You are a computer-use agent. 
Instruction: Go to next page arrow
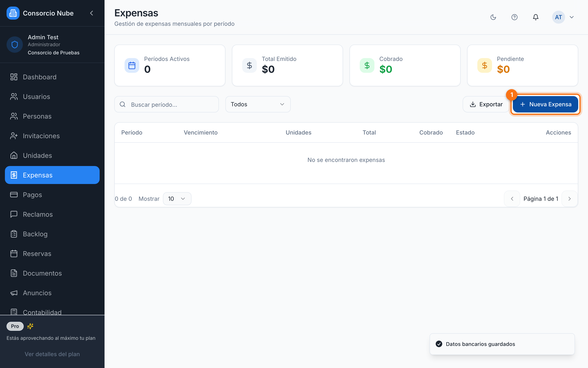click(570, 199)
